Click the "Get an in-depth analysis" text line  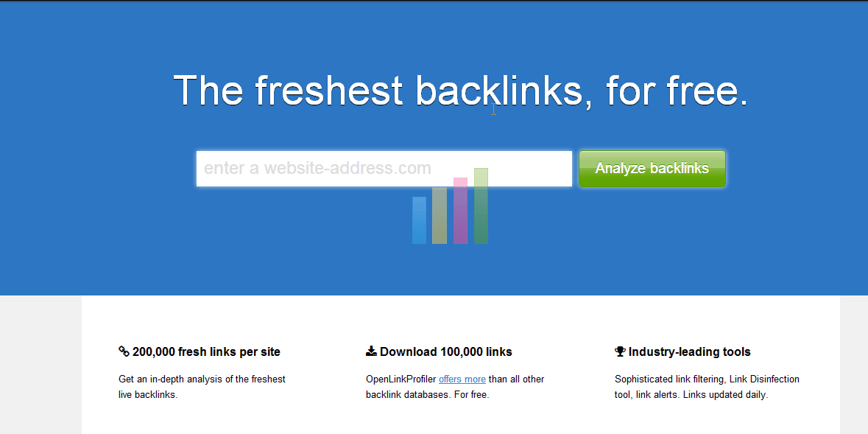(x=202, y=379)
